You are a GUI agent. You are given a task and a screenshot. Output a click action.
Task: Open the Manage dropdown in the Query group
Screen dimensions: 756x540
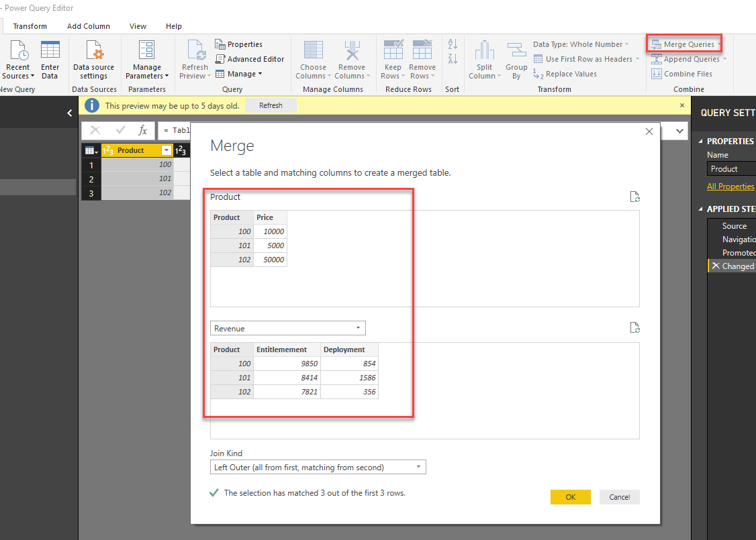(238, 74)
